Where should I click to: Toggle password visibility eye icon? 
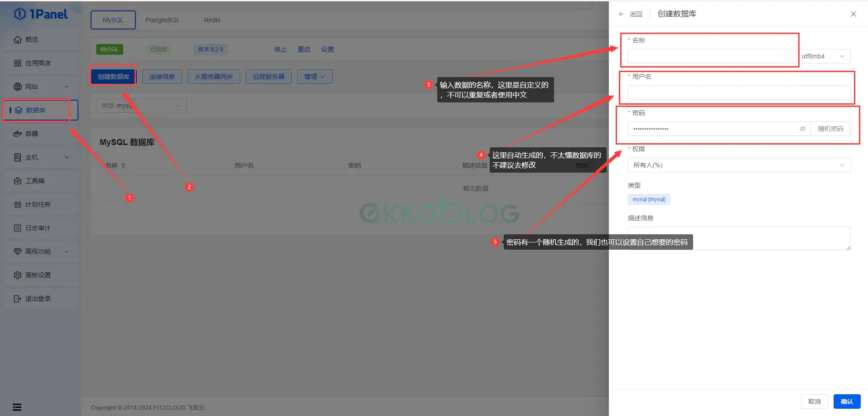tap(803, 129)
